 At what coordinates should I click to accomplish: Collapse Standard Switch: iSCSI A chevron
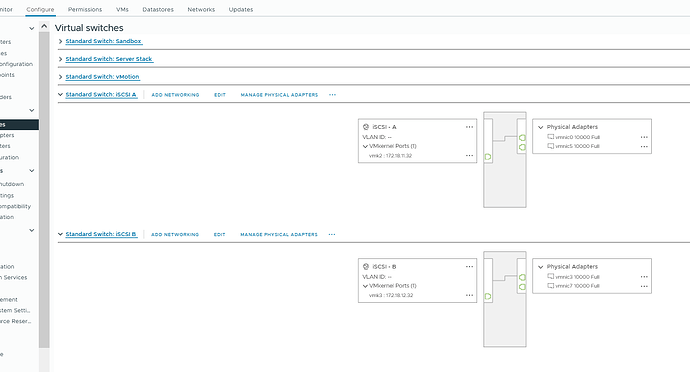coord(60,94)
